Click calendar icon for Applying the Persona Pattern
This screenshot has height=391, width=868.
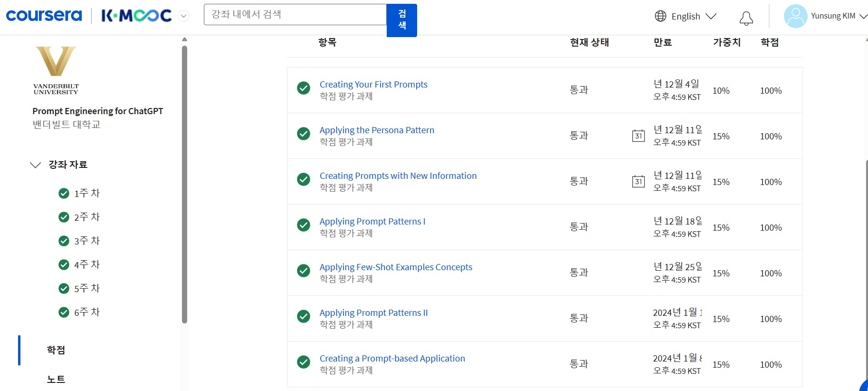click(x=639, y=136)
